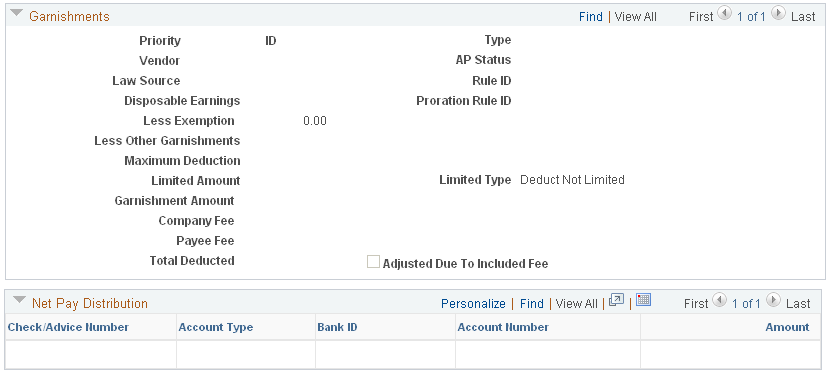Sort by Account Number column header
The image size is (828, 372).
[503, 327]
